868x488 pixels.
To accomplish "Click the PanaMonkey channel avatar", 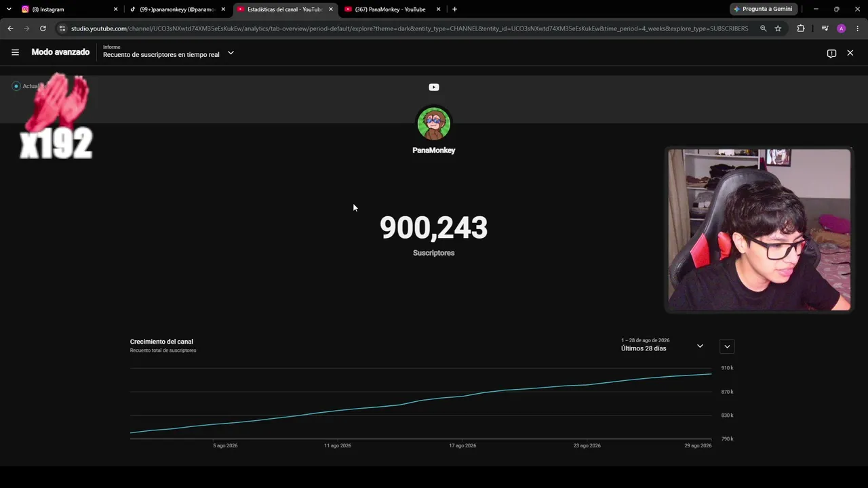I will click(434, 123).
